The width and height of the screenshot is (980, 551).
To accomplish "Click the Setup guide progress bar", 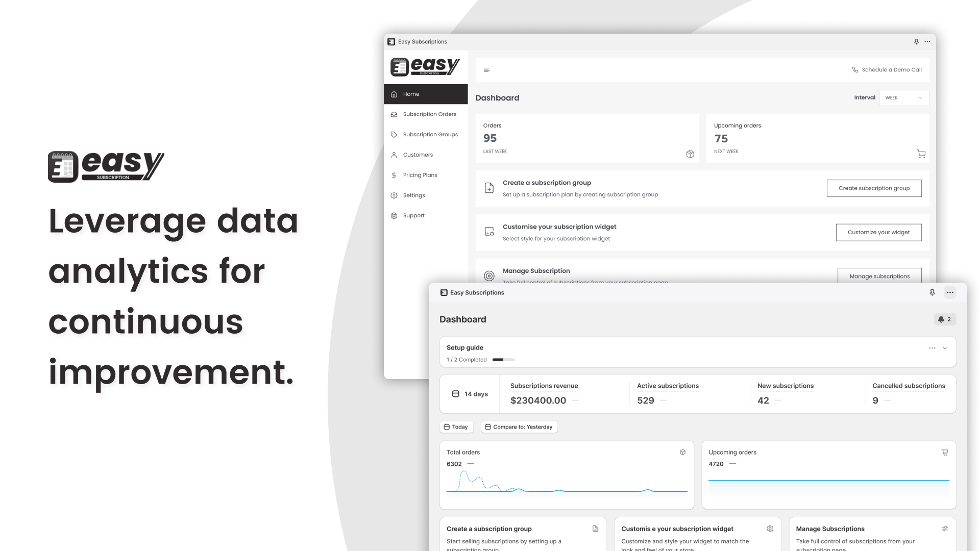I will [x=503, y=360].
